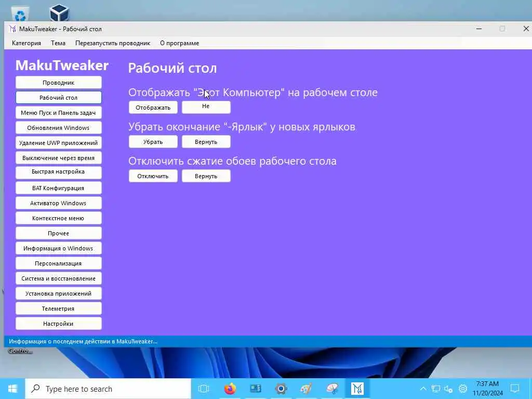Open the paint palette taskbar icon
532x399 pixels.
[x=307, y=389]
